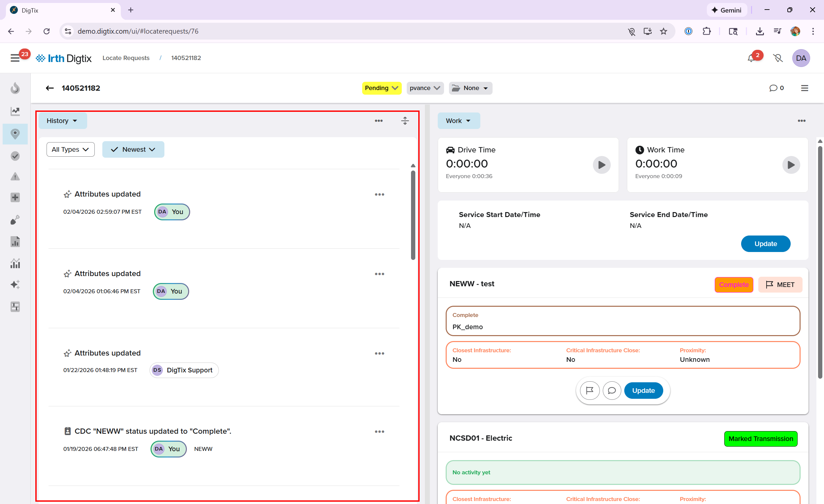Select the map pin locate icon in the sidebar

coord(15,134)
